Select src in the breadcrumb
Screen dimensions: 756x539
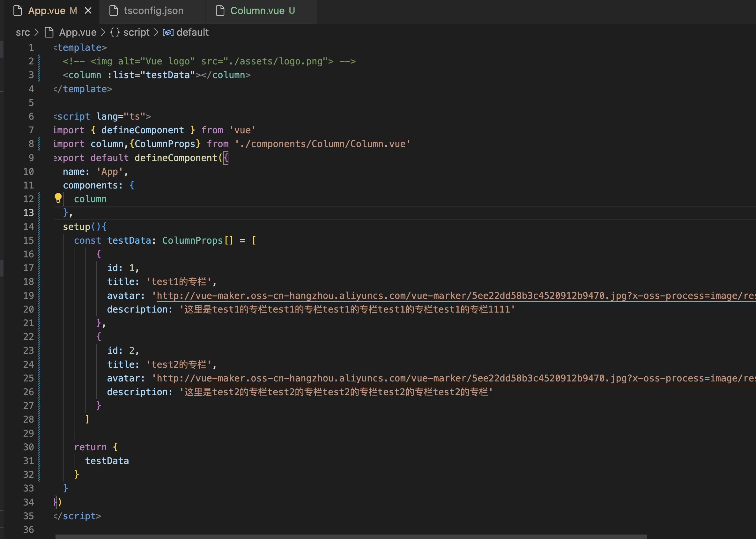coord(23,32)
